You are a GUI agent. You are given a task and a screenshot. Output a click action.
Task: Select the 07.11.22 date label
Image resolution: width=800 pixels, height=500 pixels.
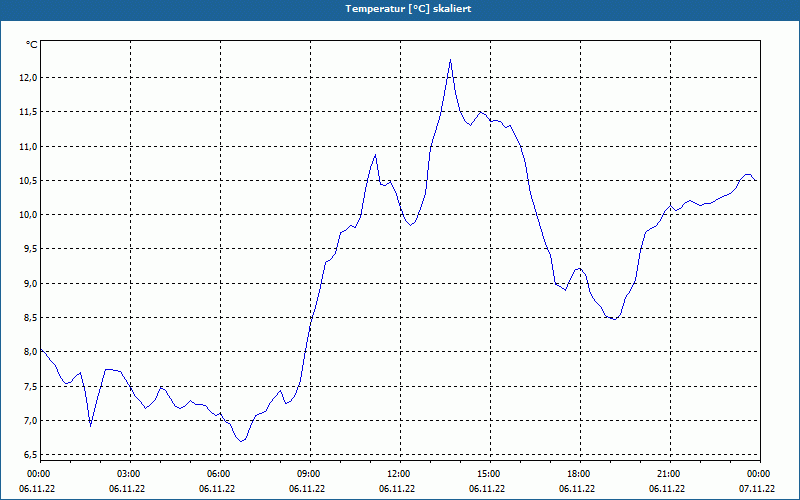coord(757,489)
